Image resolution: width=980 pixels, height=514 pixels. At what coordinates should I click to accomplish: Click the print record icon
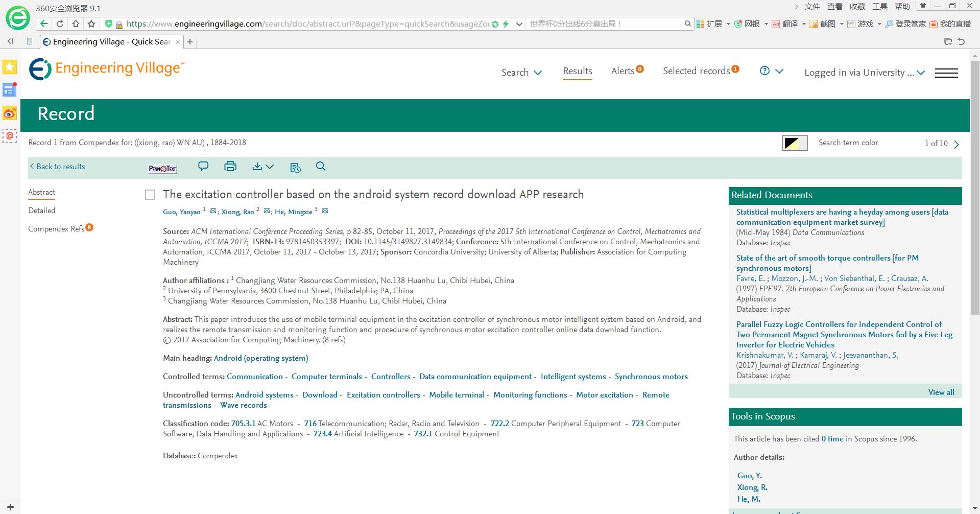[230, 167]
